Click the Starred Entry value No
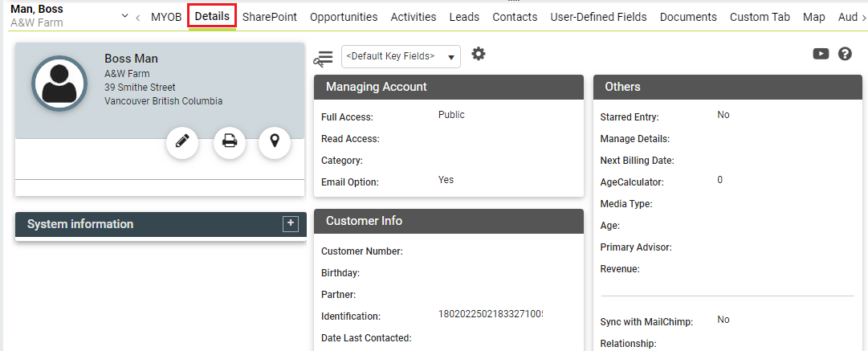The height and width of the screenshot is (351, 868). pos(723,115)
